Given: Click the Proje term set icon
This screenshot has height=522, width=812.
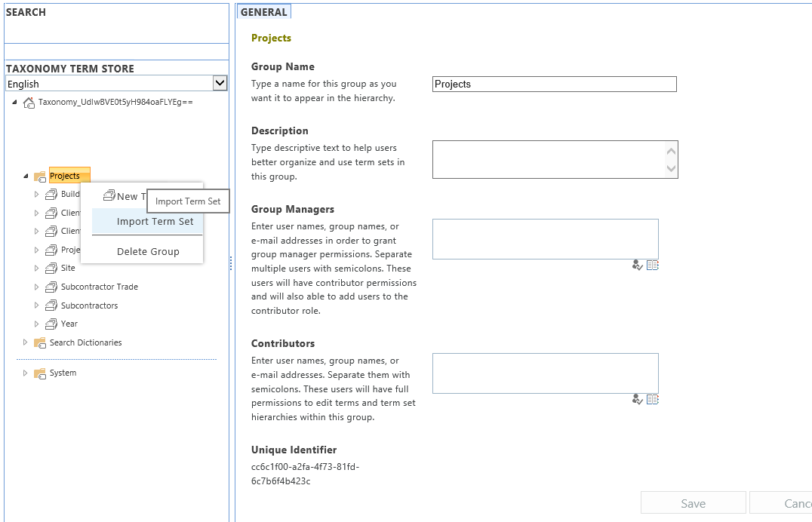Looking at the screenshot, I should (x=51, y=250).
